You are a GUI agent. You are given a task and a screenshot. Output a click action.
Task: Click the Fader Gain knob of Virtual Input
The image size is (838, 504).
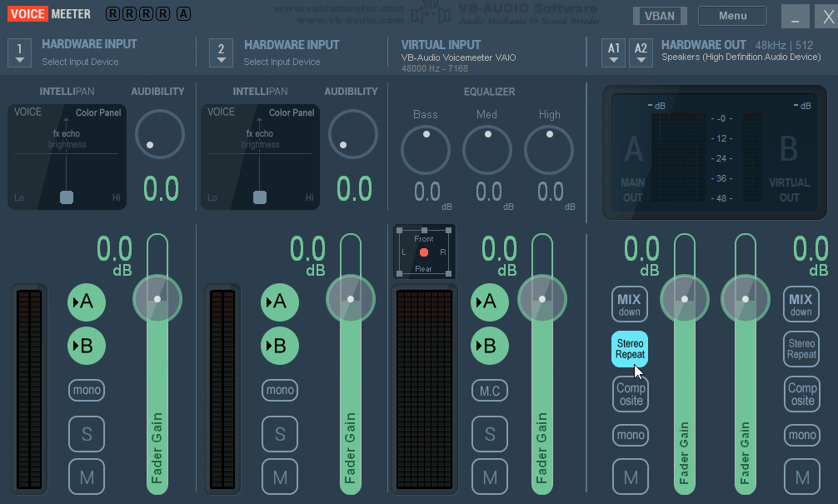pyautogui.click(x=542, y=299)
